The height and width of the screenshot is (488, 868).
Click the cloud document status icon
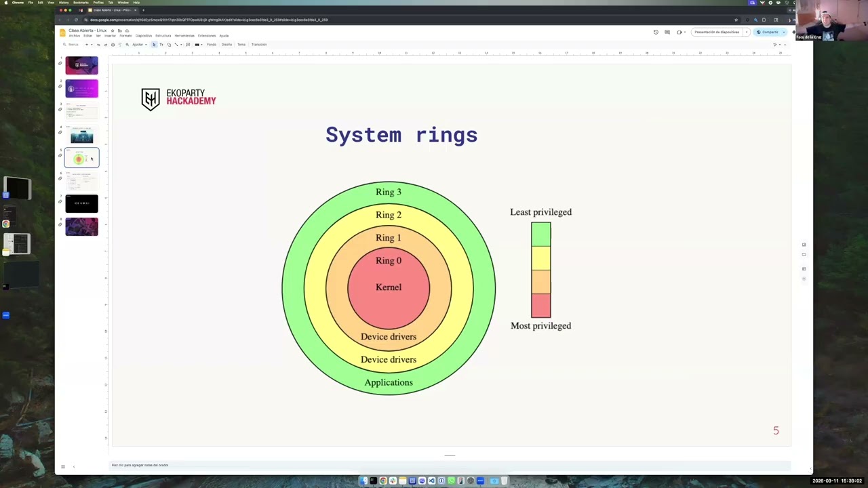click(x=127, y=30)
